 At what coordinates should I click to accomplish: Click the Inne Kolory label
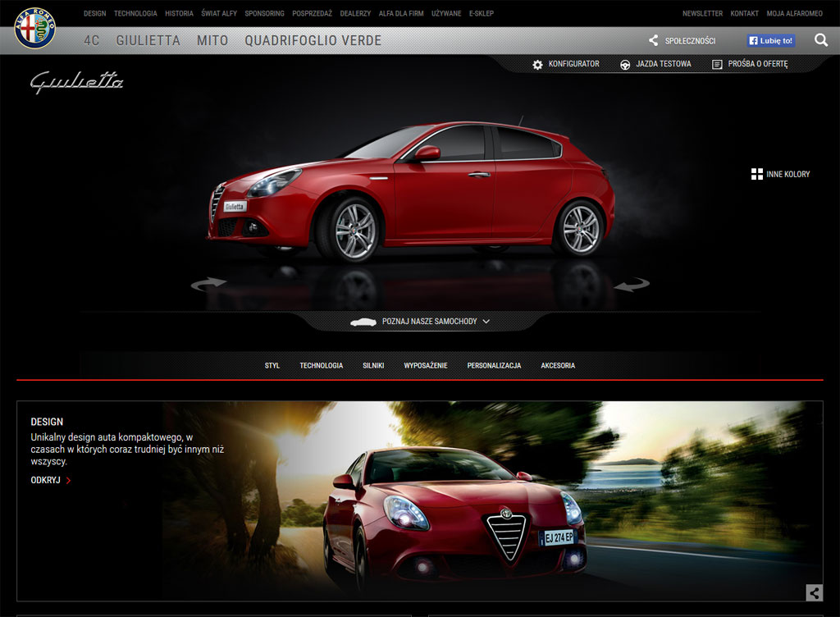[x=788, y=174]
